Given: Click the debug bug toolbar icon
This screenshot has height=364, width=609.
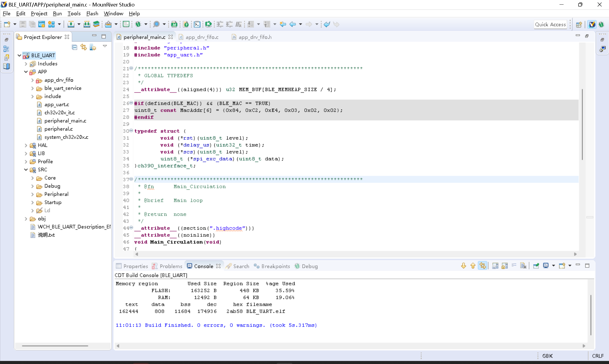Looking at the screenshot, I should coord(138,24).
